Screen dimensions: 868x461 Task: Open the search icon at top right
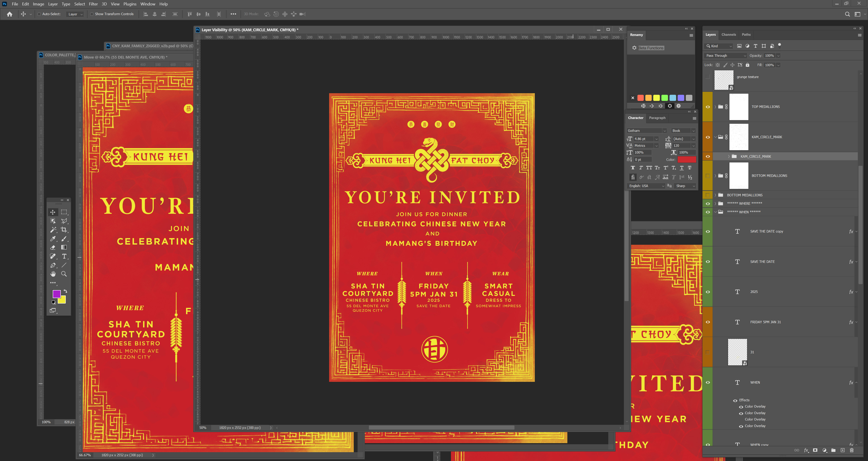pos(847,14)
